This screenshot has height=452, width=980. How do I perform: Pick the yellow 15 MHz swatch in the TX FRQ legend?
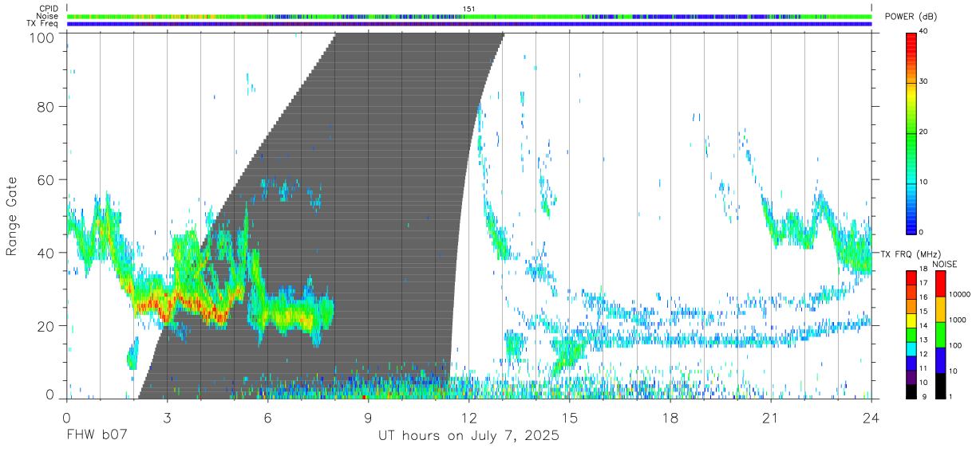(x=911, y=320)
